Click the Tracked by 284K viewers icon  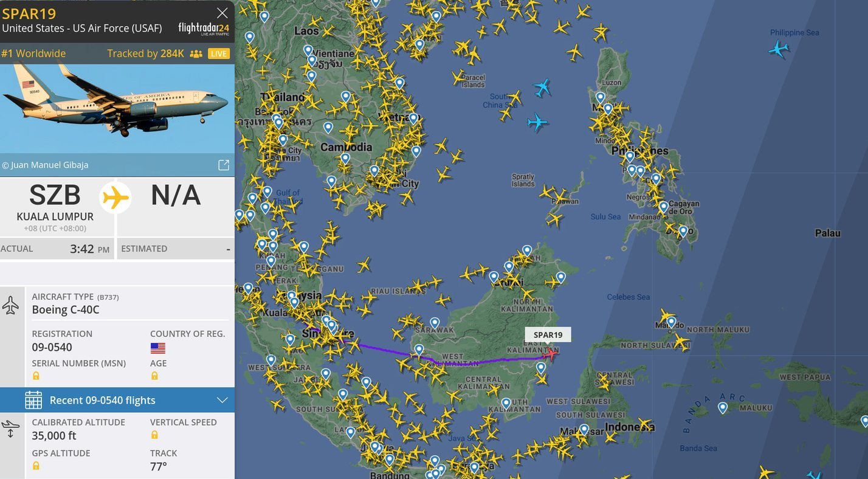[x=196, y=53]
